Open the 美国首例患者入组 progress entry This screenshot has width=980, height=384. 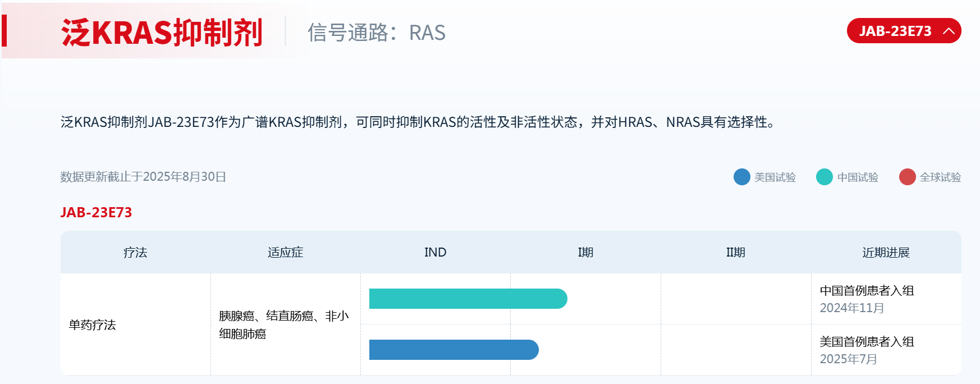point(867,342)
